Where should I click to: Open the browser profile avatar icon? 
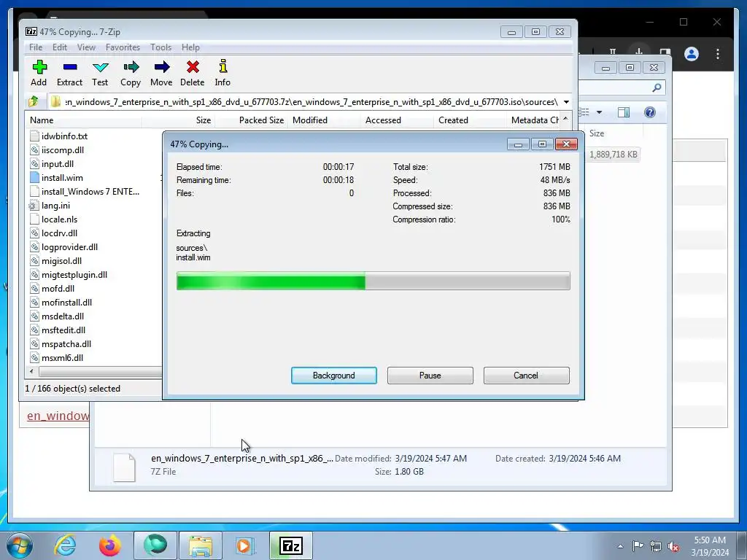692,54
